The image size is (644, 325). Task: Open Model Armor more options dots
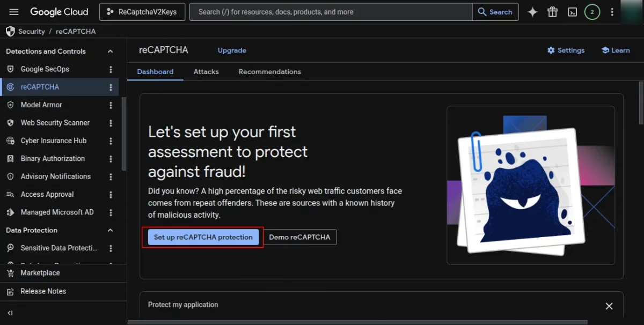tap(111, 105)
